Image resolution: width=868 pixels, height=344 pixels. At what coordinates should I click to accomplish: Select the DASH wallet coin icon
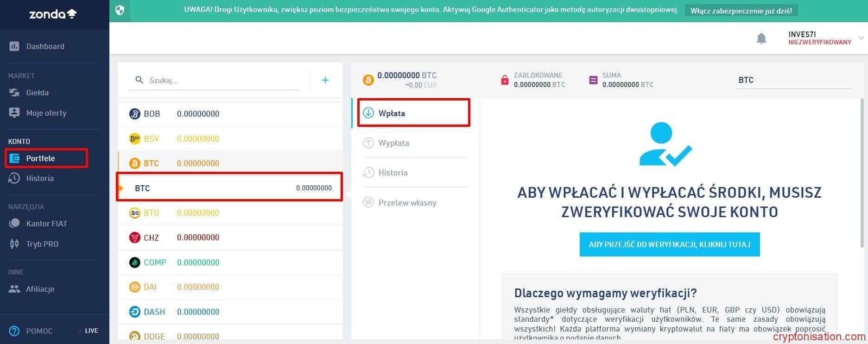click(x=134, y=312)
